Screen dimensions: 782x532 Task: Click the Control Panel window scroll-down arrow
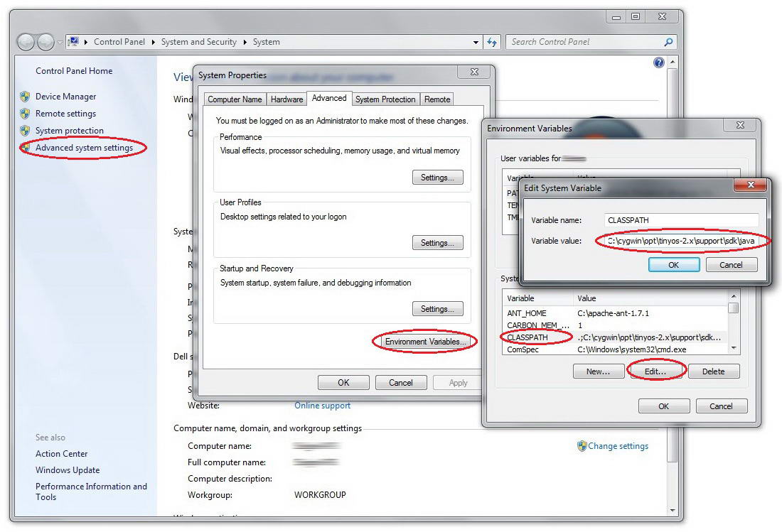pos(673,511)
